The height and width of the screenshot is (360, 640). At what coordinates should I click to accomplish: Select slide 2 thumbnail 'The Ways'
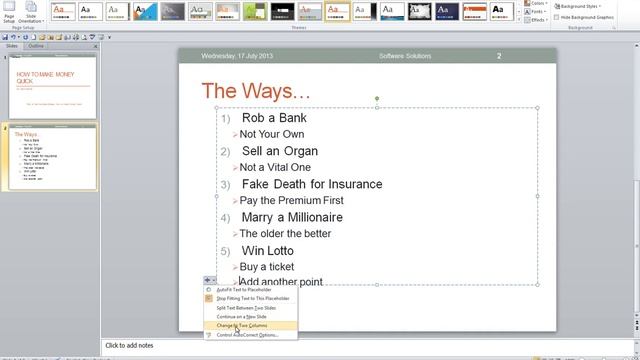52,156
